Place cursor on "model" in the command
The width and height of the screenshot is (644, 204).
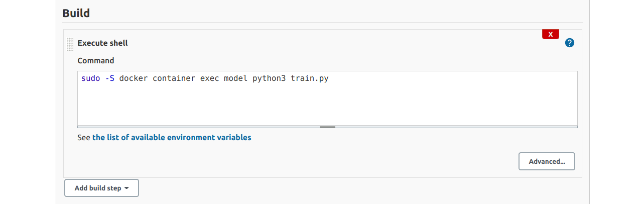point(236,79)
